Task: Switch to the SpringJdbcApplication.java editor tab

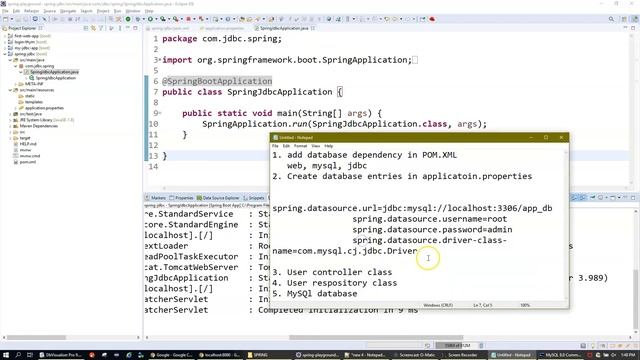Action: (284, 28)
